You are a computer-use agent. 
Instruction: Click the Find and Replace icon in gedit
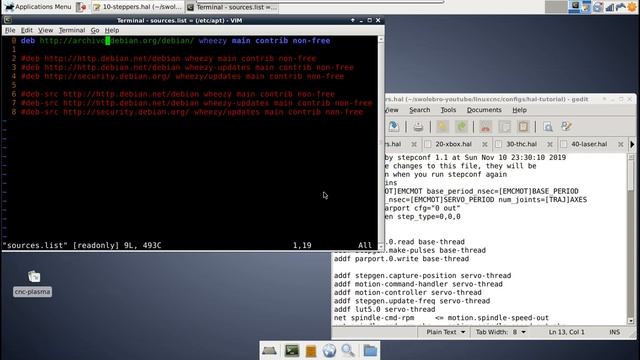click(567, 127)
